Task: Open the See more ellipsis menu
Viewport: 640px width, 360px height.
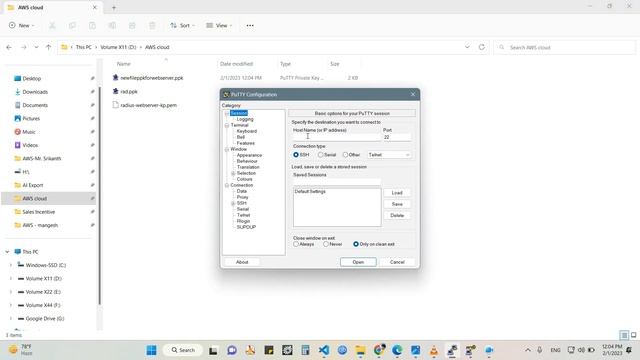Action: (250, 25)
